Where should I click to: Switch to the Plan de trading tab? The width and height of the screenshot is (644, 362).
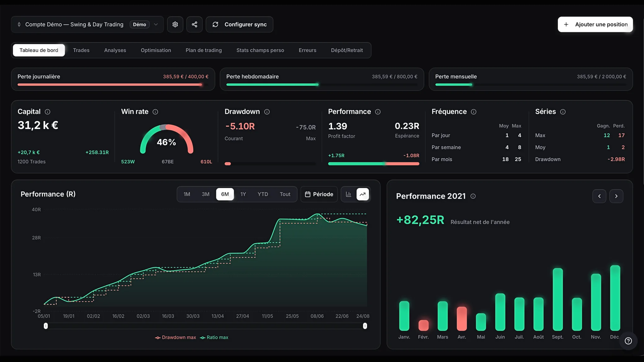[x=204, y=50]
